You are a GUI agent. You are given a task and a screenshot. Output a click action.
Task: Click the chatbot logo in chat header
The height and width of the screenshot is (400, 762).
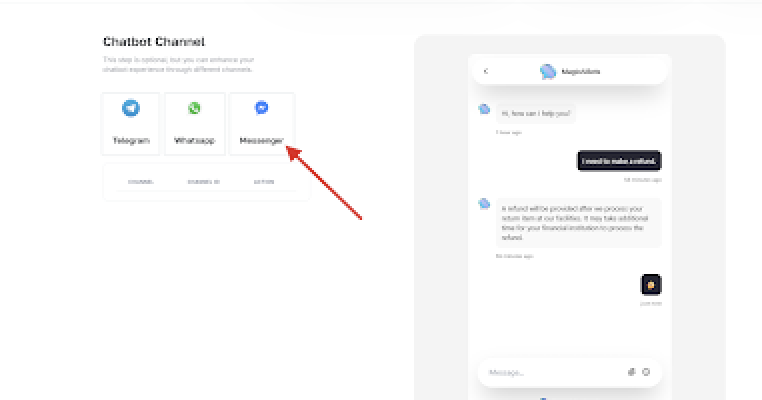click(x=547, y=71)
